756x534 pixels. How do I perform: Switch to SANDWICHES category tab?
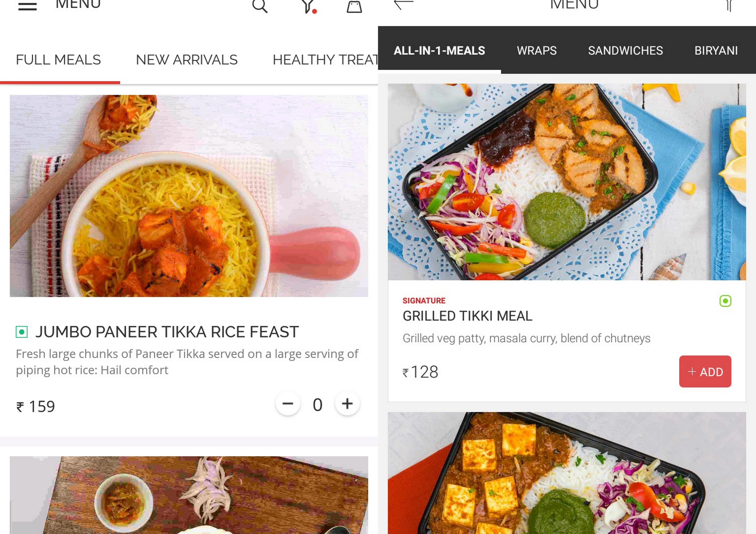(626, 50)
